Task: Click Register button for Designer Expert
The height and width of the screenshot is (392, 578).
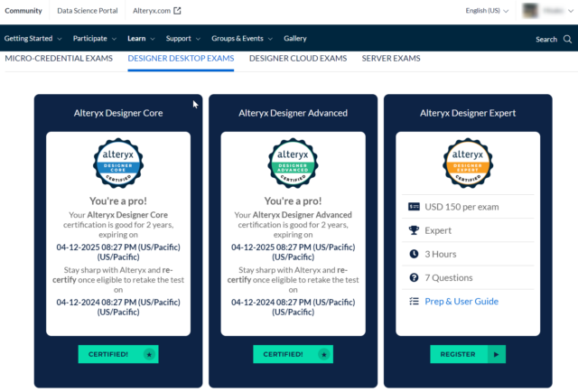Action: (x=468, y=354)
